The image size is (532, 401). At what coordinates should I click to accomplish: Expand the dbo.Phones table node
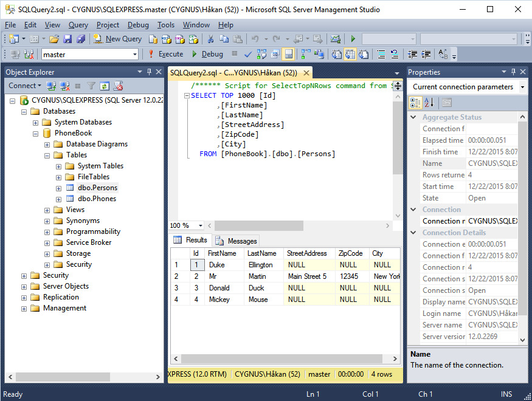pos(59,199)
